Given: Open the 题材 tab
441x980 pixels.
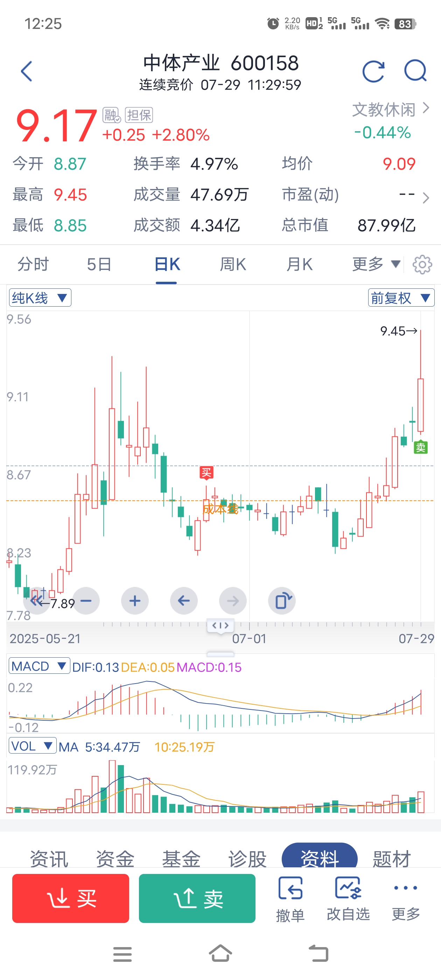Looking at the screenshot, I should coord(392,859).
